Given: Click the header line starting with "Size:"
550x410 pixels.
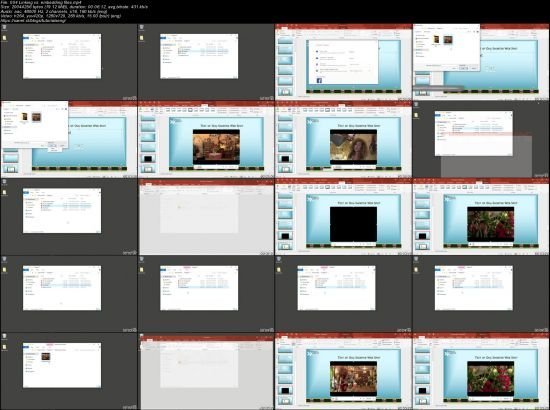Looking at the screenshot, I should pyautogui.click(x=74, y=7).
